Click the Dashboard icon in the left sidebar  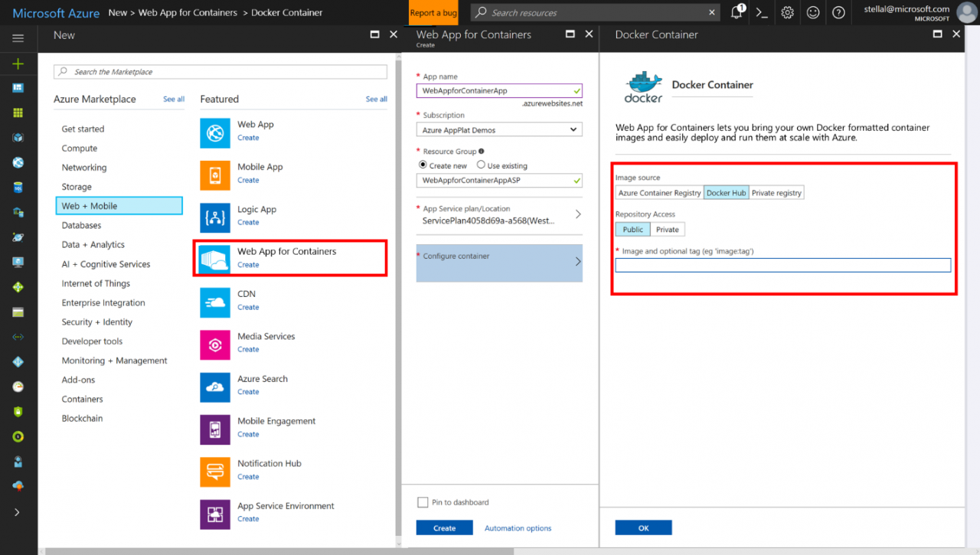click(18, 87)
